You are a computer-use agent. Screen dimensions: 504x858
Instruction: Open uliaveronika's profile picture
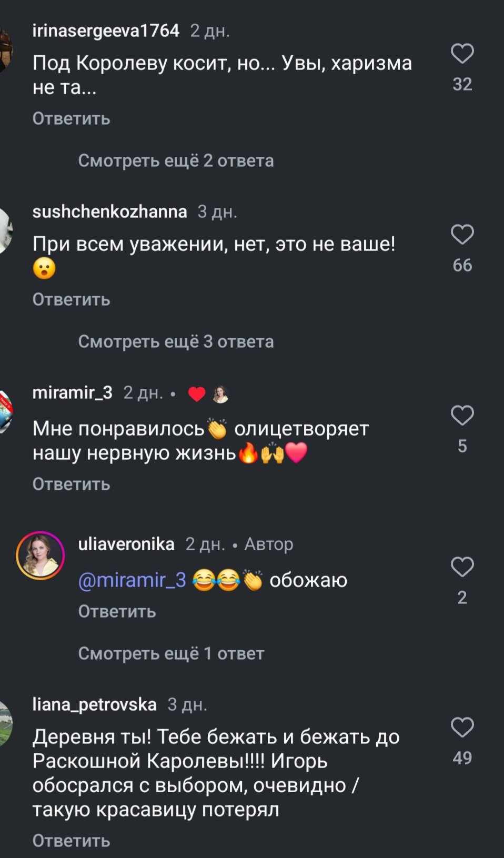click(x=41, y=556)
